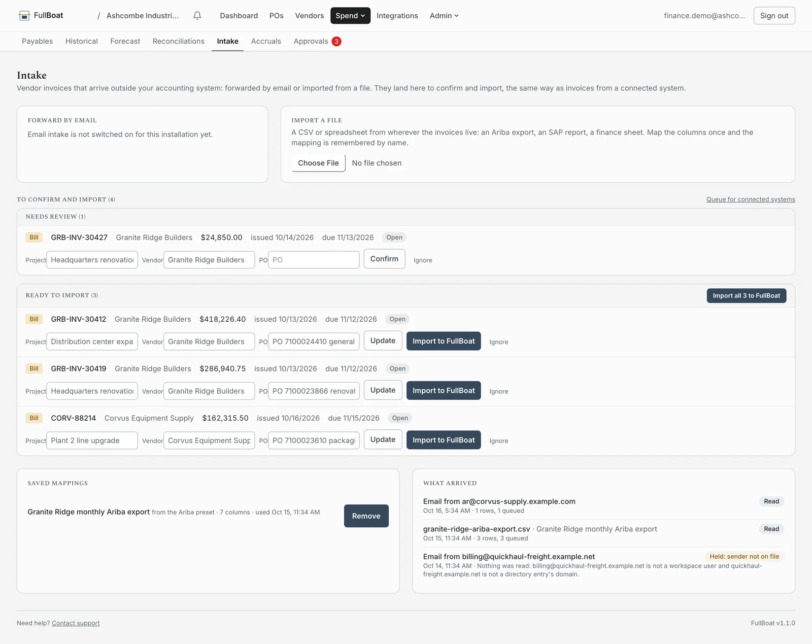
Task: Open the Accruals tab
Action: pos(266,41)
